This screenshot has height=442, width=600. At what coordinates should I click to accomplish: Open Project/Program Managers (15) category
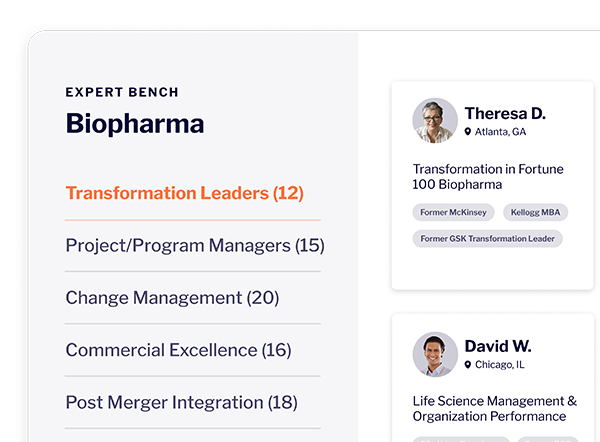tap(195, 245)
